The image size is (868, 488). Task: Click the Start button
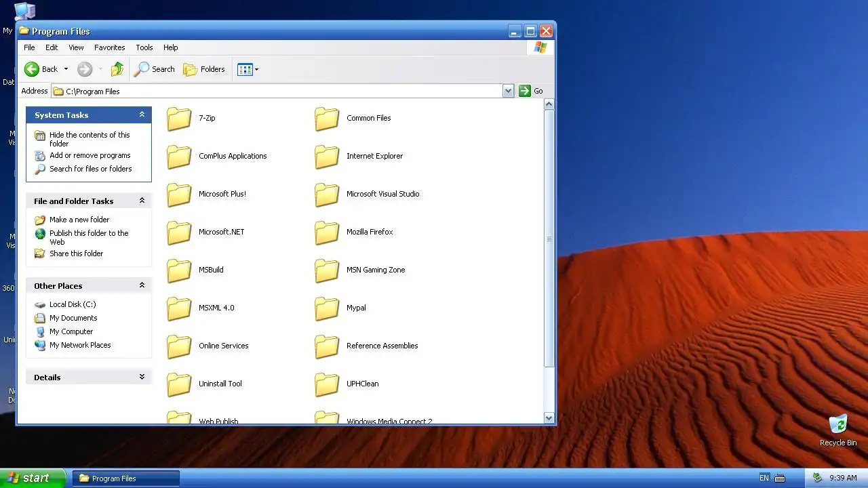click(33, 478)
